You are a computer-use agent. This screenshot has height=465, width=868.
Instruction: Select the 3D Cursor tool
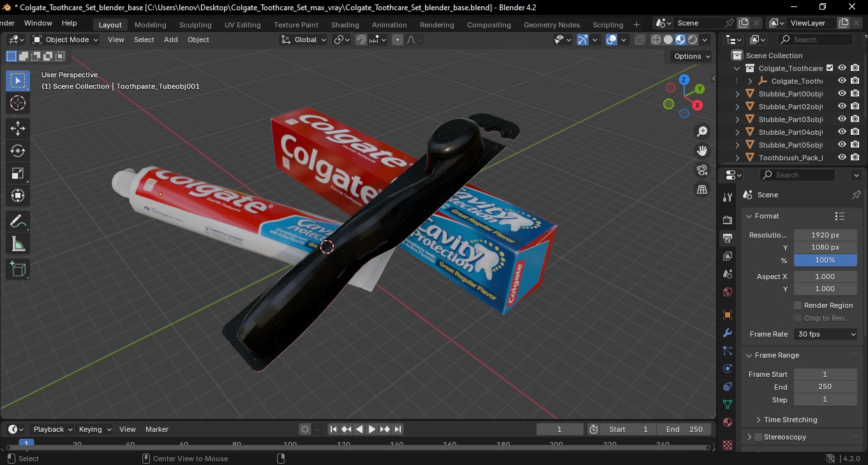tap(18, 103)
